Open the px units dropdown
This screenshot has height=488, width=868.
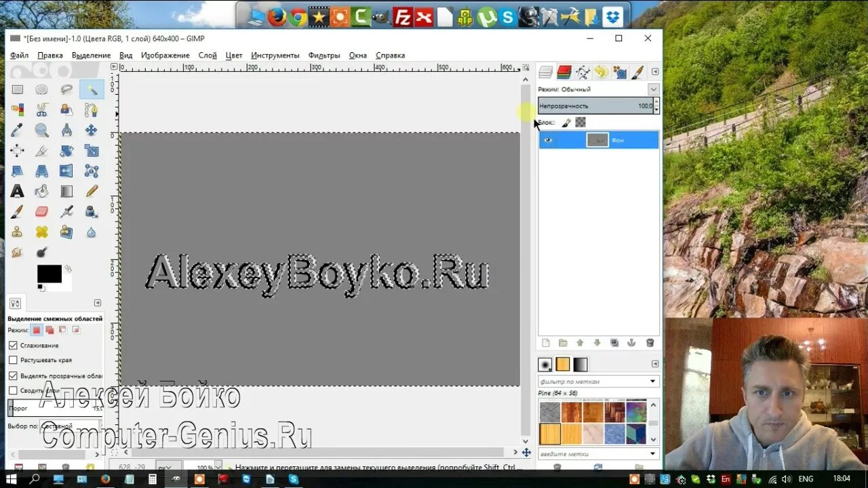click(x=168, y=468)
